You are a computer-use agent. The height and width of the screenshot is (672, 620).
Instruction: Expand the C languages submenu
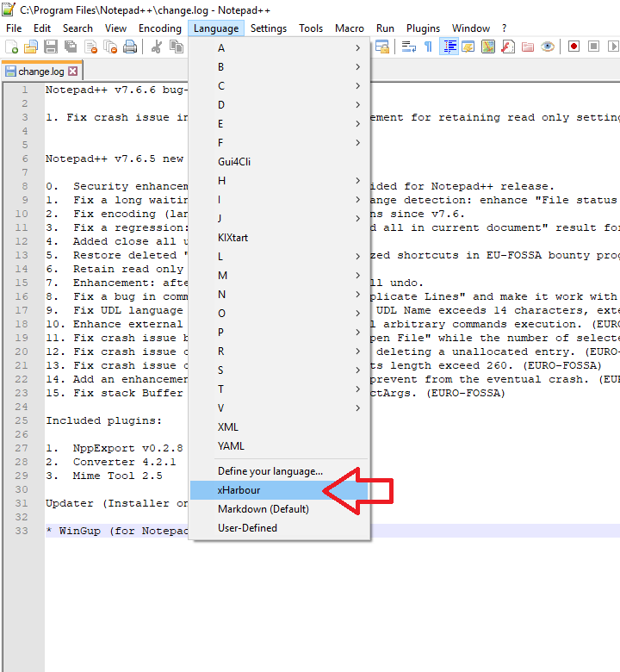pos(279,85)
